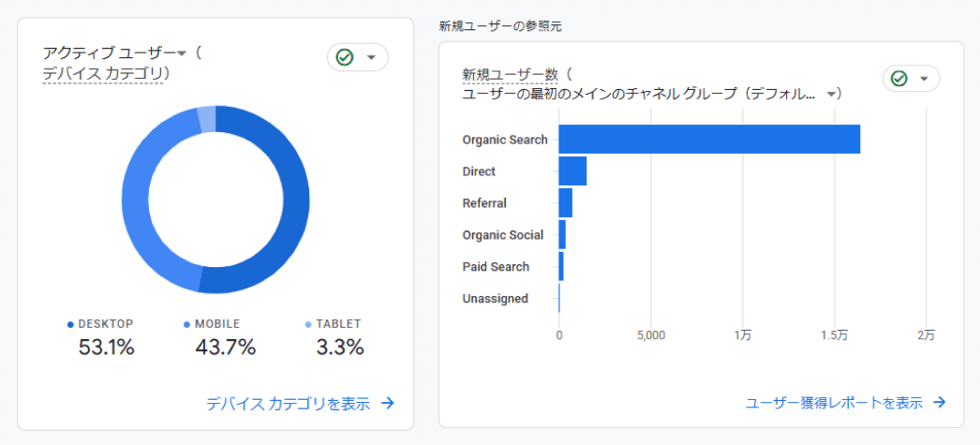
Task: Click the Direct bar in chart
Action: click(572, 171)
